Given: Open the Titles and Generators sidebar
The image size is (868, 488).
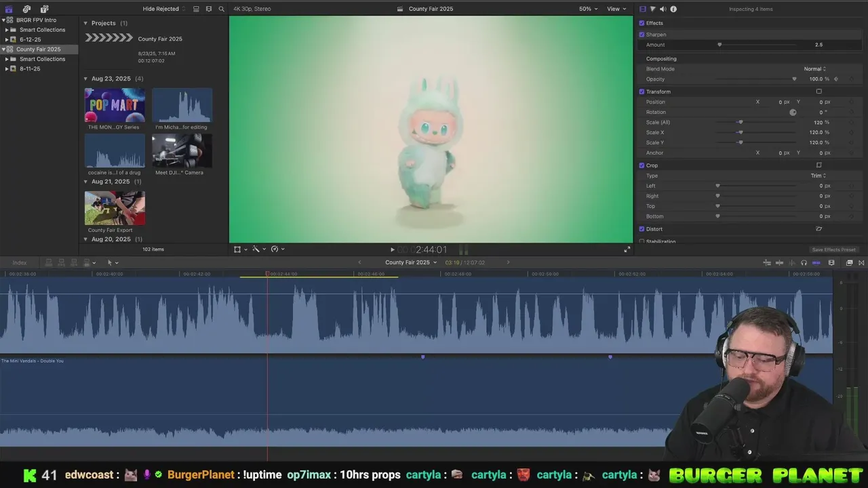Looking at the screenshot, I should point(44,9).
